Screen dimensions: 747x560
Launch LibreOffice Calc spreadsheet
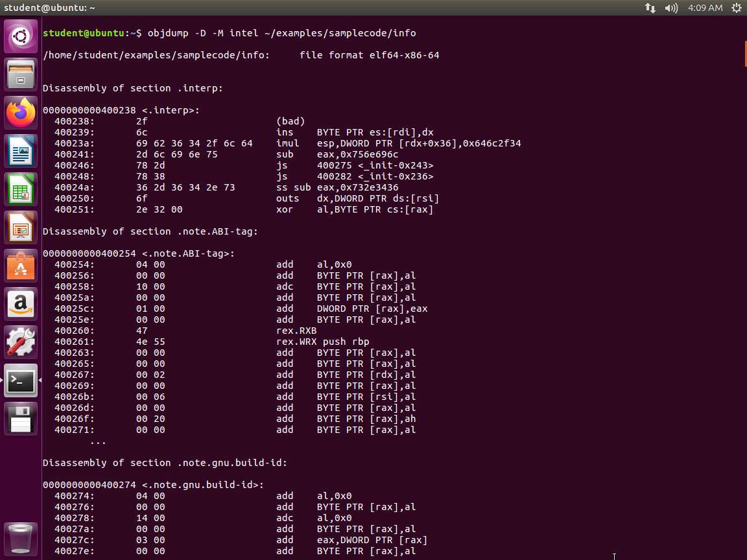[21, 190]
